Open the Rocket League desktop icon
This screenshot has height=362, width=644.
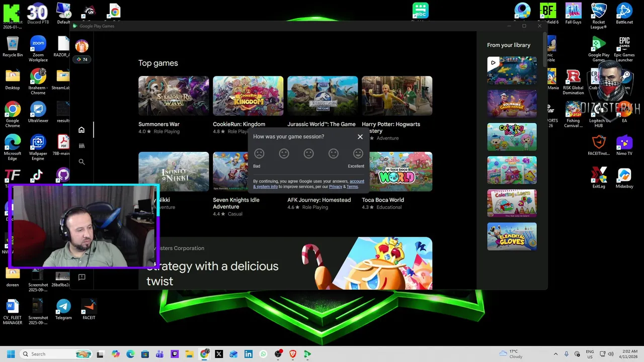[599, 16]
